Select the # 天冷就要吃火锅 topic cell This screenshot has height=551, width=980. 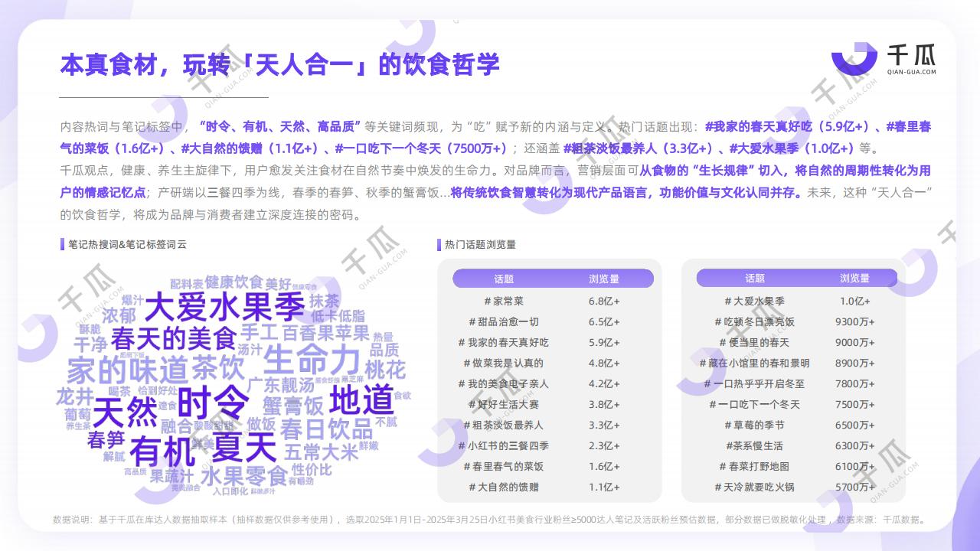(x=755, y=487)
